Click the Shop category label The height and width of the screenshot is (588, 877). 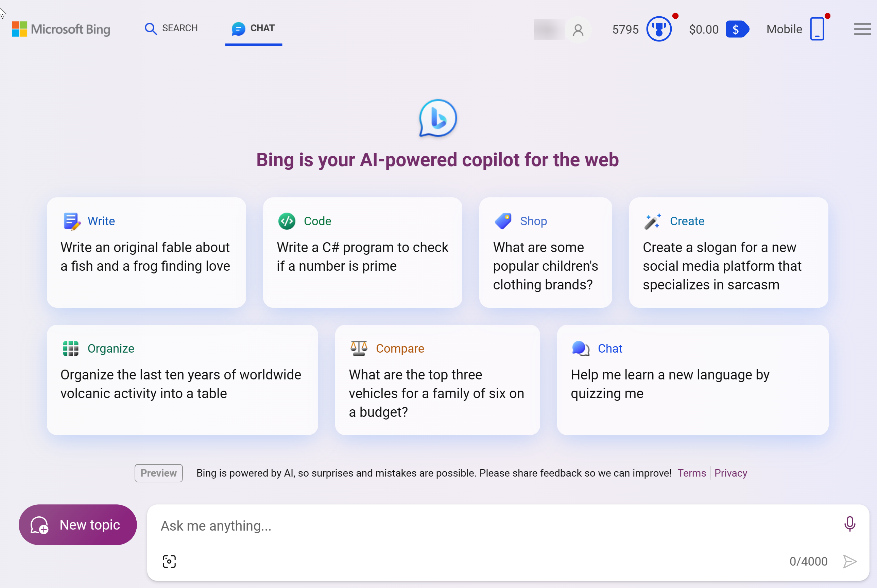click(x=533, y=221)
